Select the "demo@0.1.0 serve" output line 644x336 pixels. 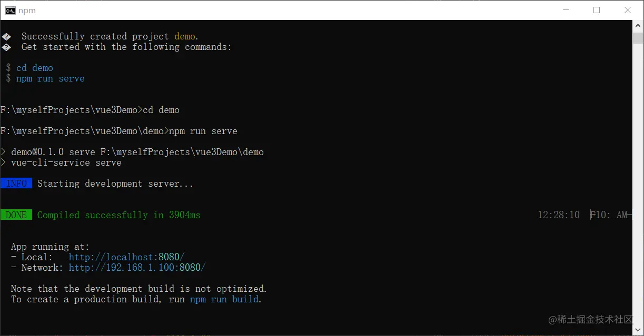pos(132,152)
